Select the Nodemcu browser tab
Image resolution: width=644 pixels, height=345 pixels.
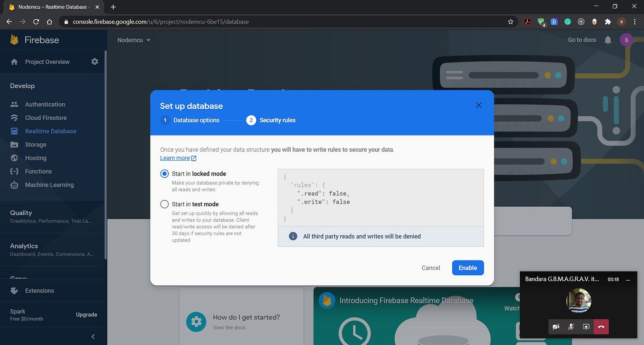click(x=53, y=7)
